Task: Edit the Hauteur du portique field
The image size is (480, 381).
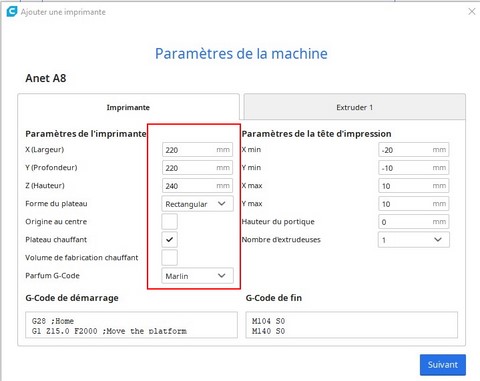Action: point(414,222)
